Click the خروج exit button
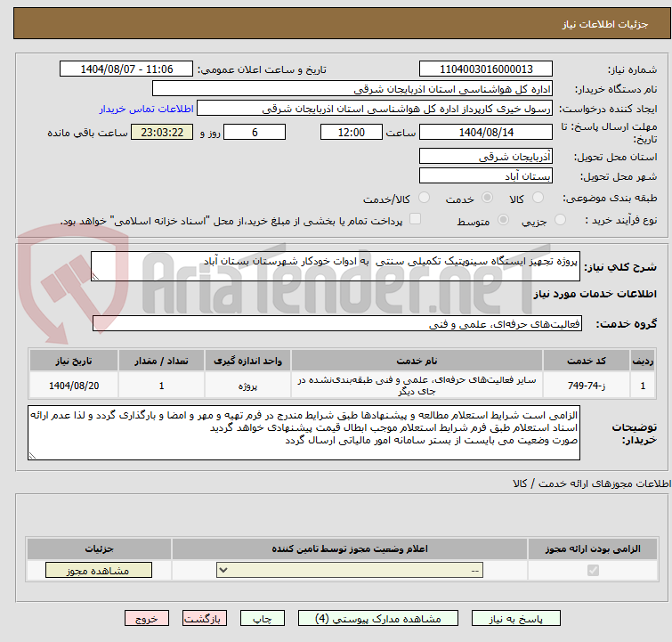The width and height of the screenshot is (672, 642). 147,619
